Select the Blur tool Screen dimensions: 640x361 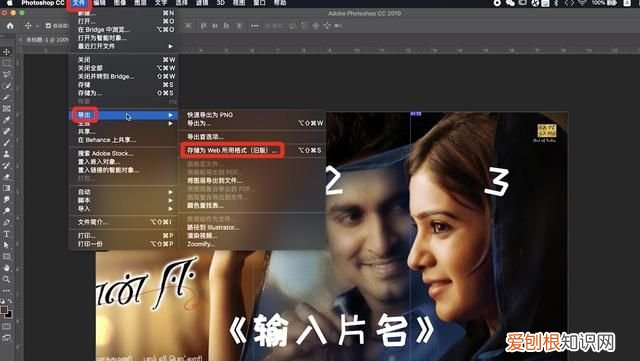point(7,200)
